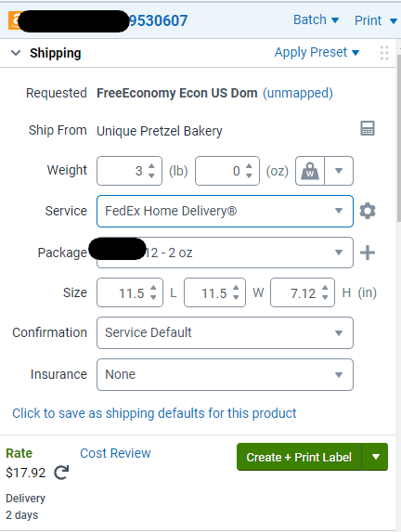The width and height of the screenshot is (401, 532).
Task: Collapse the Shipping section chevron
Action: (16, 53)
